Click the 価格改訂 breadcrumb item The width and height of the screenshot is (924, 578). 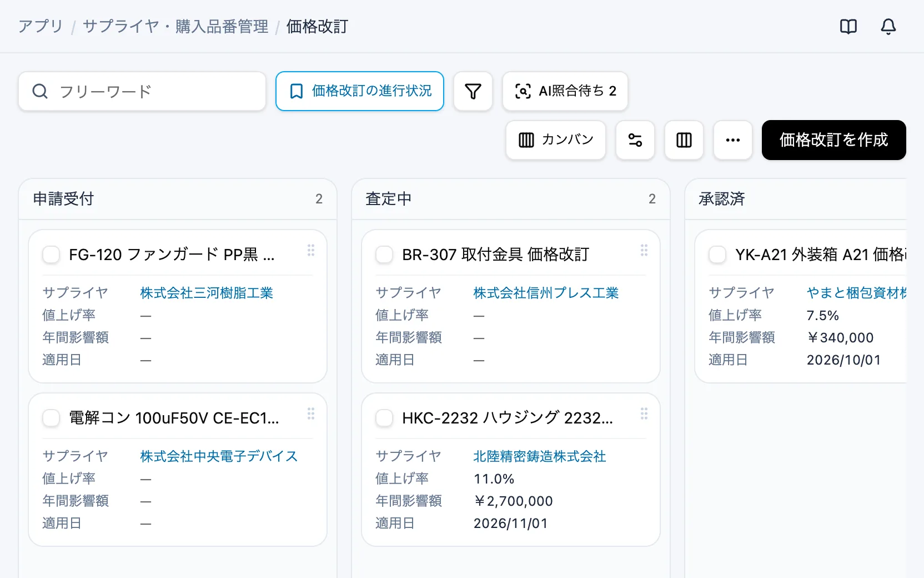point(317,26)
